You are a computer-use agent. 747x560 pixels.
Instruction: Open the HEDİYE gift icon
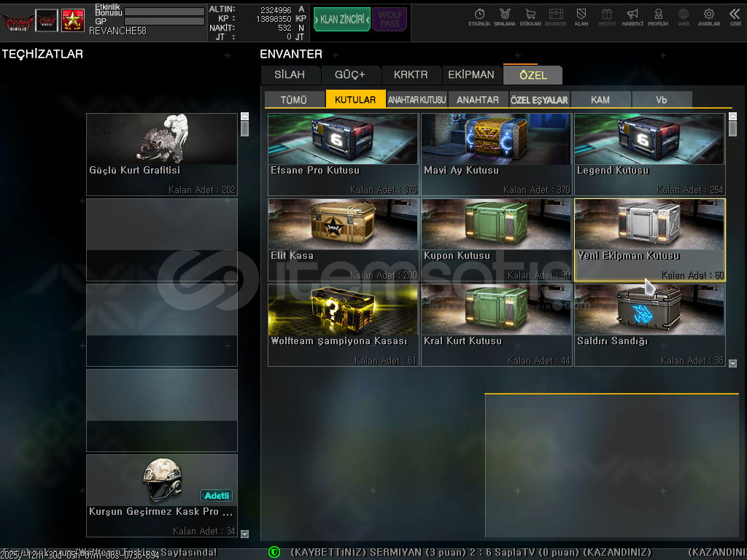click(606, 17)
